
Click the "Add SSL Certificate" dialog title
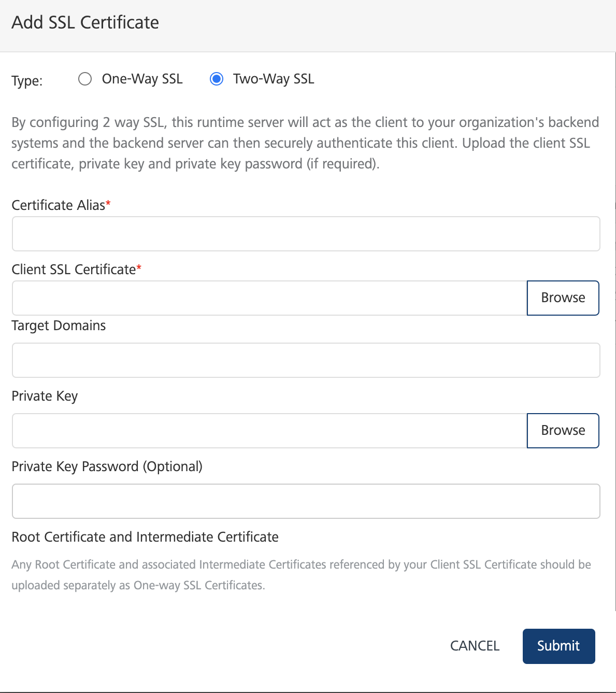[x=85, y=22]
